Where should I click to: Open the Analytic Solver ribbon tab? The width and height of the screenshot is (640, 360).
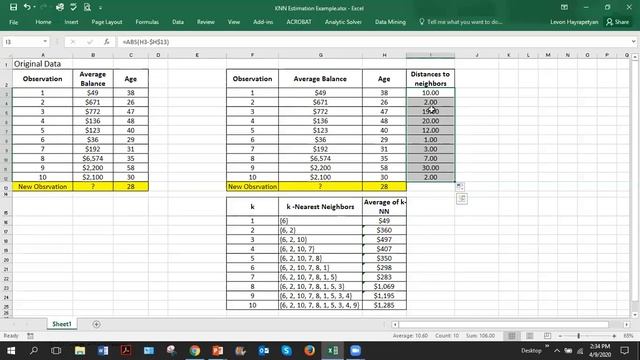coord(343,22)
